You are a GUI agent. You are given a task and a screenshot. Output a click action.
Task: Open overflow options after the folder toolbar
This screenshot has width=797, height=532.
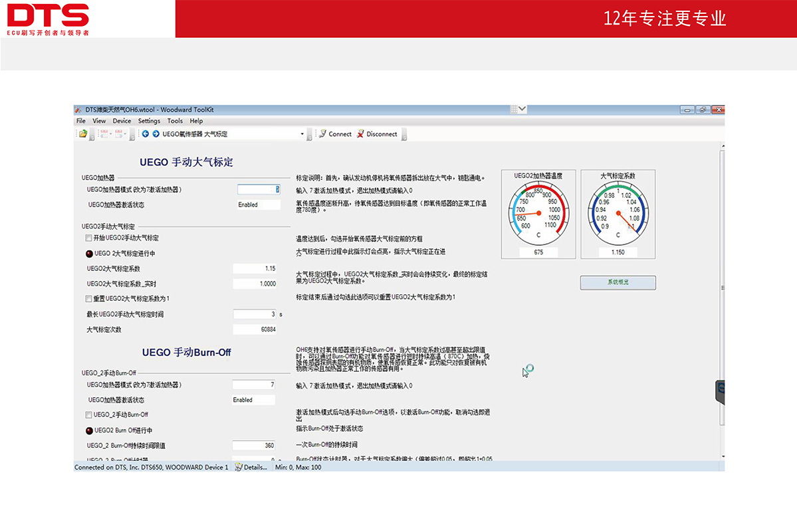point(92,135)
